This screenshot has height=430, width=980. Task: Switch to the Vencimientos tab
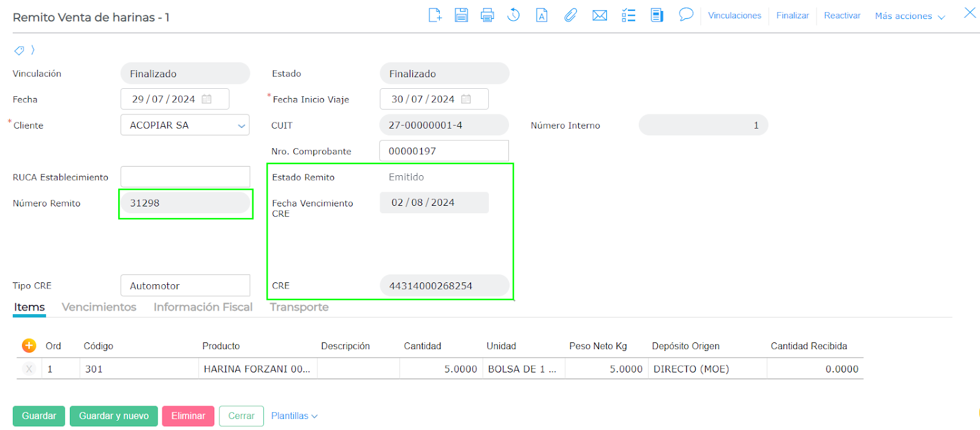tap(99, 307)
